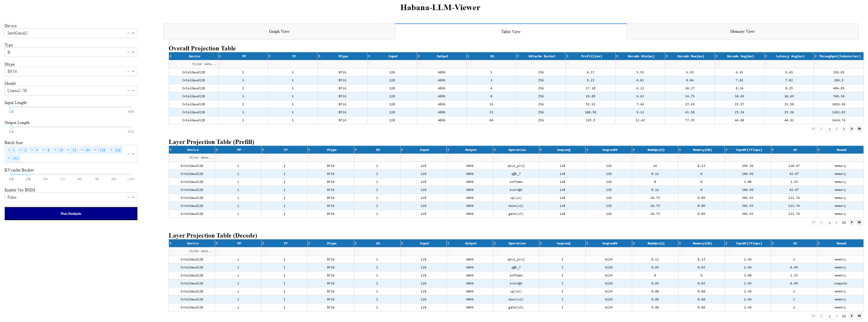Viewport: 868px width, 322px height.
Task: Clear all Batch Size selections
Action: (128, 154)
